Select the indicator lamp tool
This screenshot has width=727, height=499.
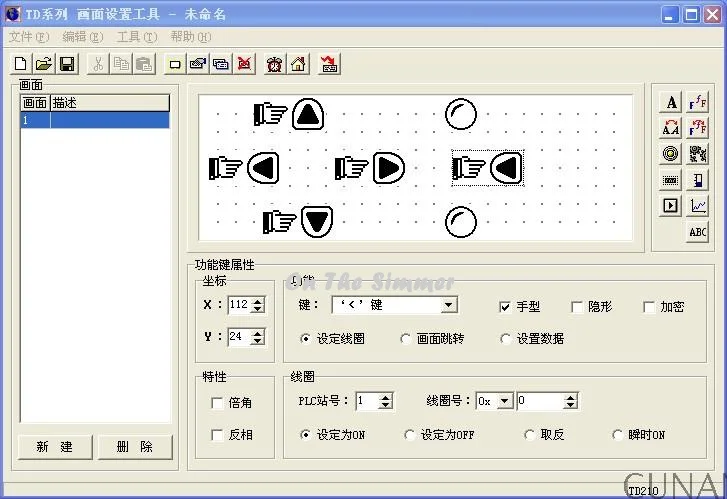click(x=671, y=153)
